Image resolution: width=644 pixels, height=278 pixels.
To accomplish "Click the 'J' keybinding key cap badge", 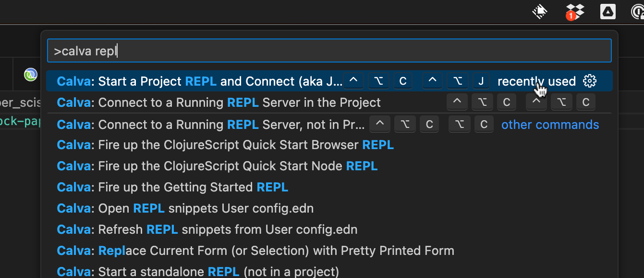I will tap(481, 81).
